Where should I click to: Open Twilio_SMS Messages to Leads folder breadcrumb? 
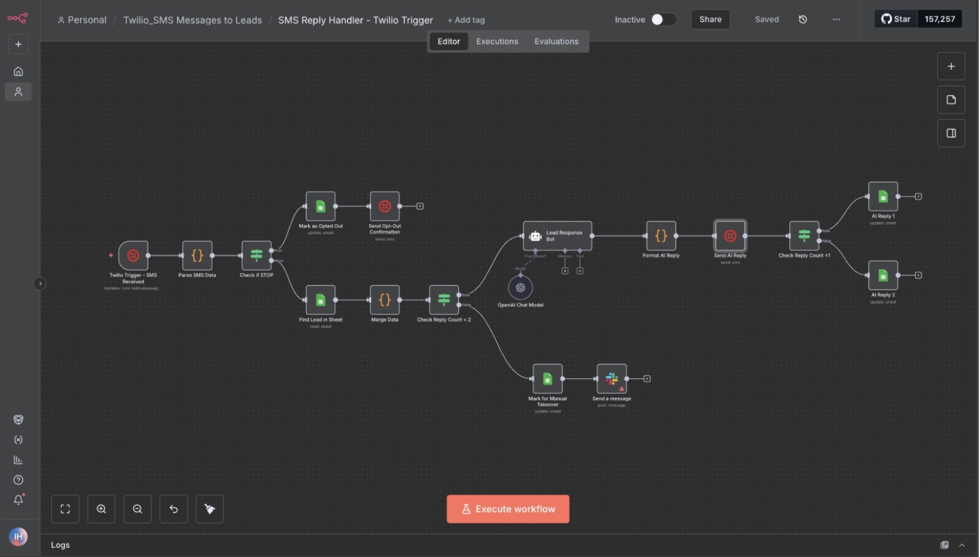192,20
